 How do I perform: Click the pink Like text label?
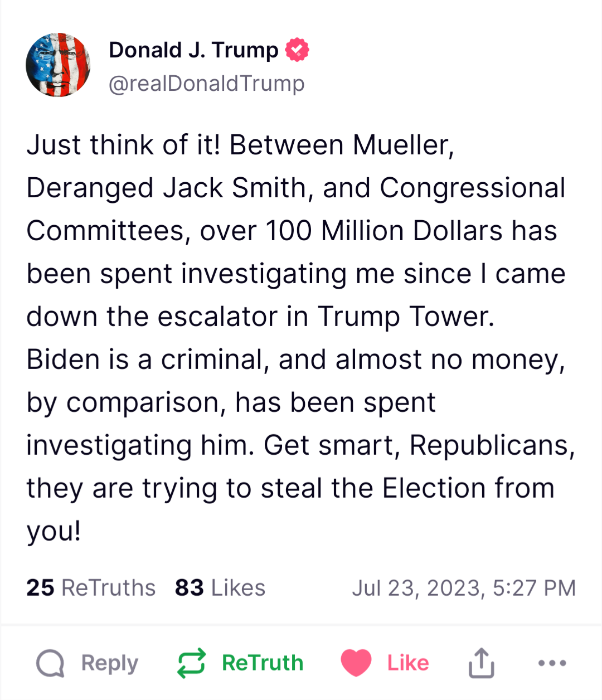pyautogui.click(x=408, y=663)
